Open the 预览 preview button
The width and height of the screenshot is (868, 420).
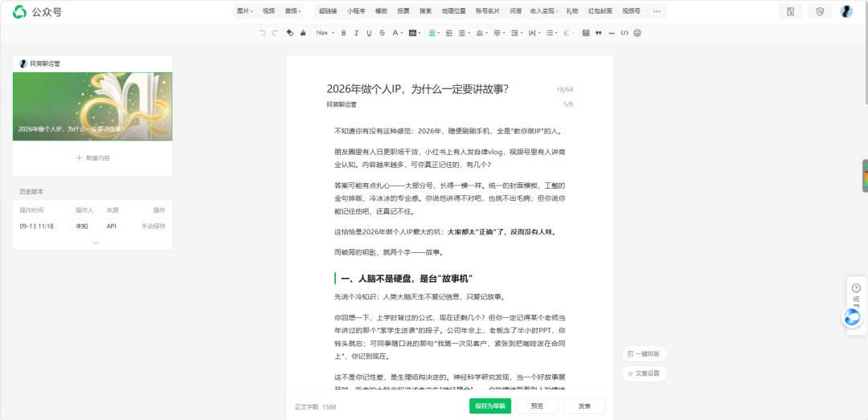(x=537, y=406)
